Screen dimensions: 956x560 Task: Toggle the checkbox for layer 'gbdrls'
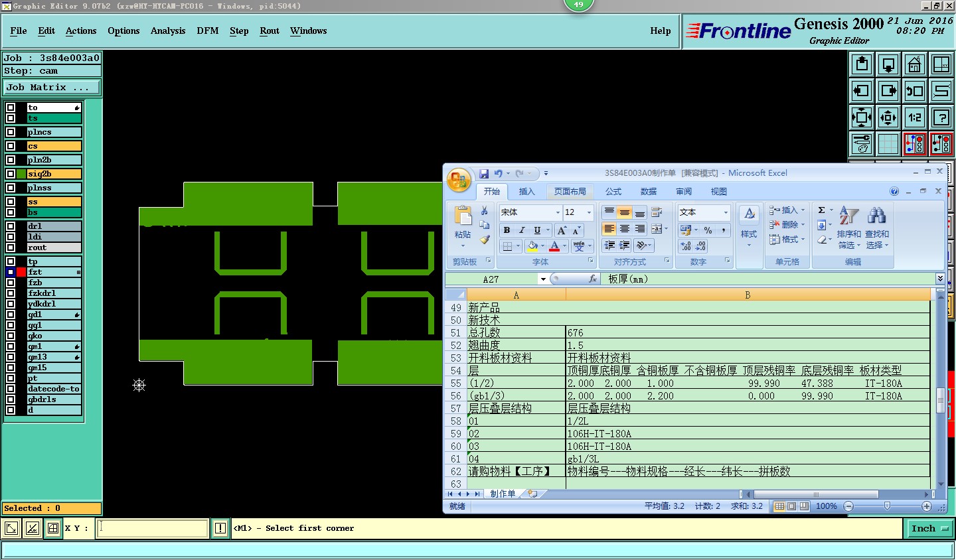click(x=11, y=399)
